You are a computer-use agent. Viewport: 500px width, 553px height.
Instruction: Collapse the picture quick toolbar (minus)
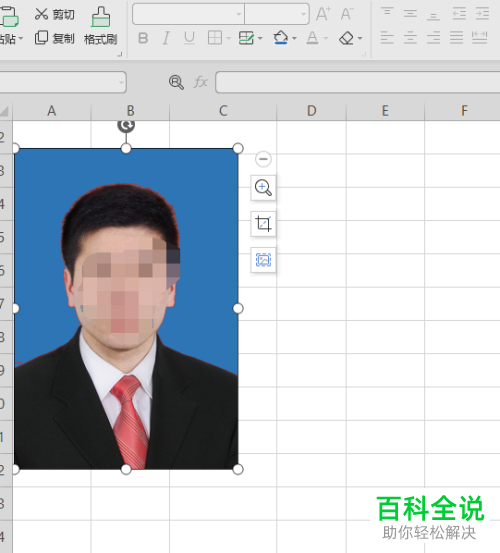coord(263,159)
